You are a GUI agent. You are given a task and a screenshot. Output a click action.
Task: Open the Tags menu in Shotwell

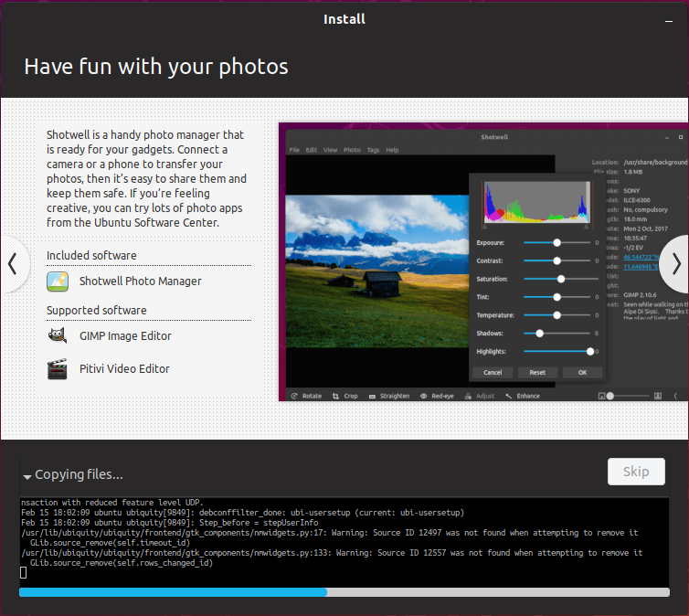pos(373,150)
